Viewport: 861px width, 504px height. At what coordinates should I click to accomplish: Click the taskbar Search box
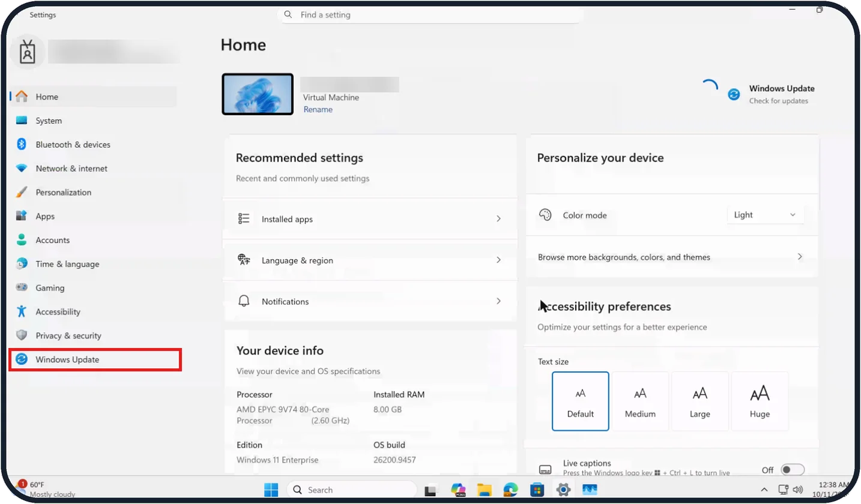tap(352, 490)
